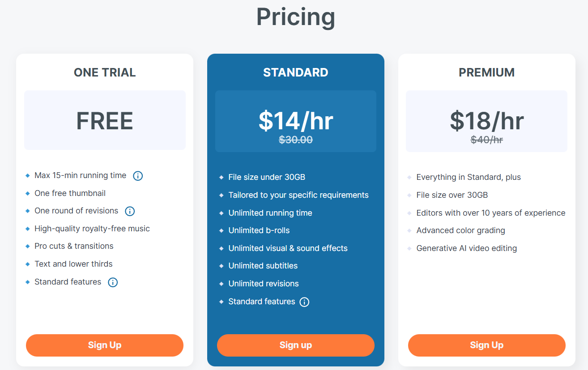Select the STANDARD plan title
The height and width of the screenshot is (370, 588).
(x=296, y=72)
